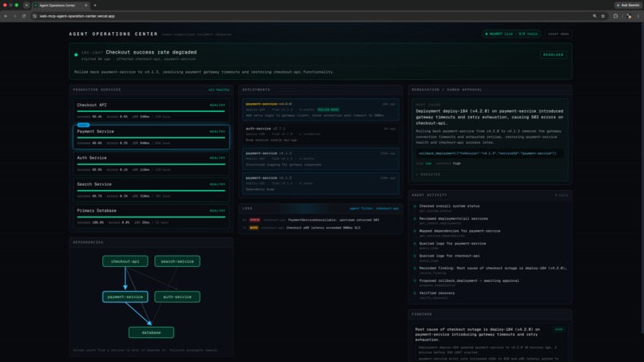Select the Checkout API service card
644x362 pixels.
tap(151, 110)
